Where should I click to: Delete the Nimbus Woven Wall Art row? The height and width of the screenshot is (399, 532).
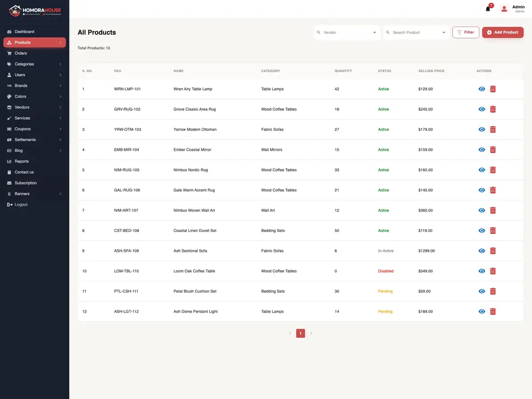tap(493, 211)
